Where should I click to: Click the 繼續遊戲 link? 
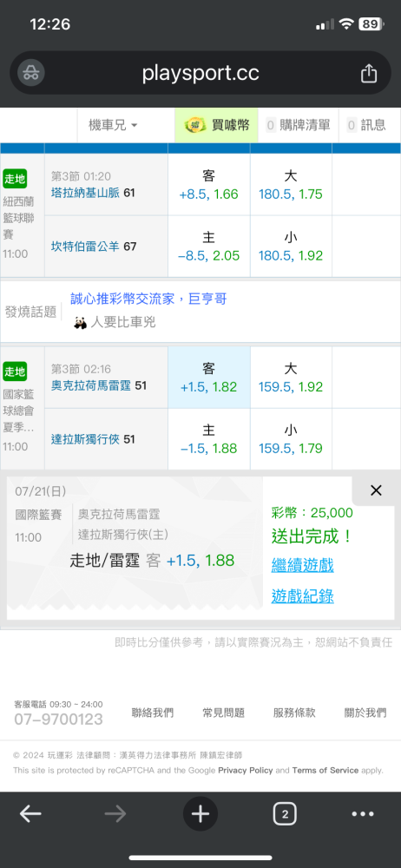coord(302,565)
